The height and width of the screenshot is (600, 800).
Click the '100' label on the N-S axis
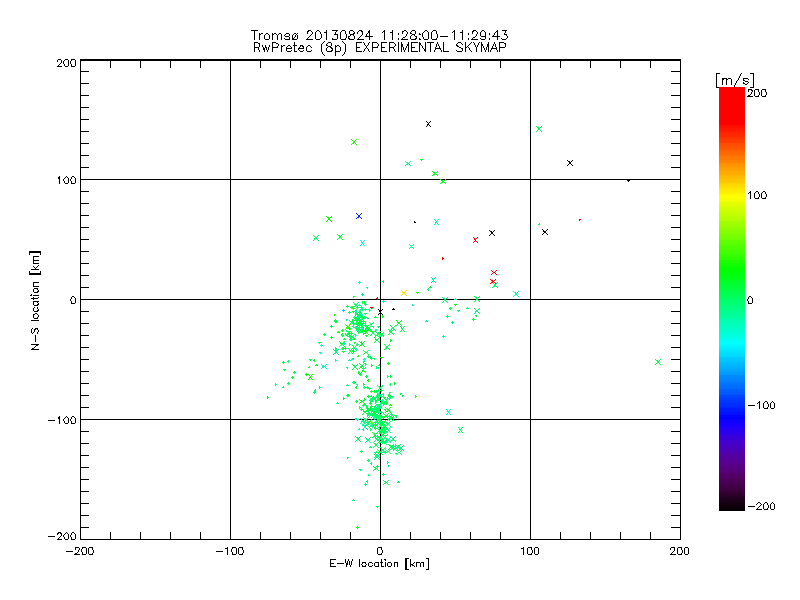click(x=66, y=180)
